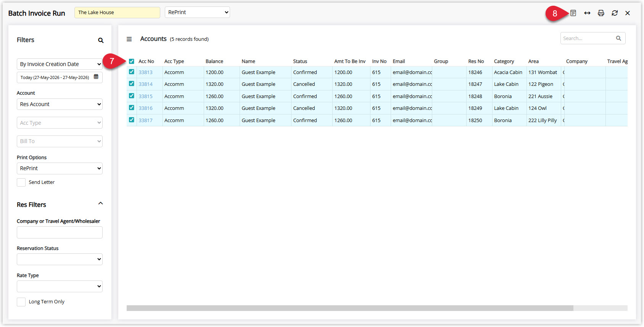Enable the Send Letter checkbox
Screen dimensions: 644x327
[21, 182]
